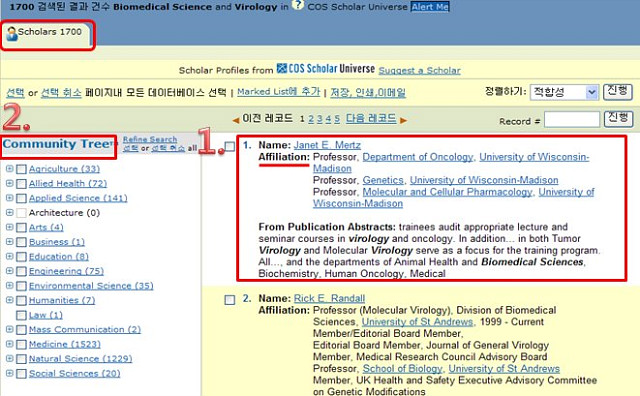Open Medicine (1523) category link
Image resolution: width=640 pixels, height=396 pixels.
coord(64,344)
